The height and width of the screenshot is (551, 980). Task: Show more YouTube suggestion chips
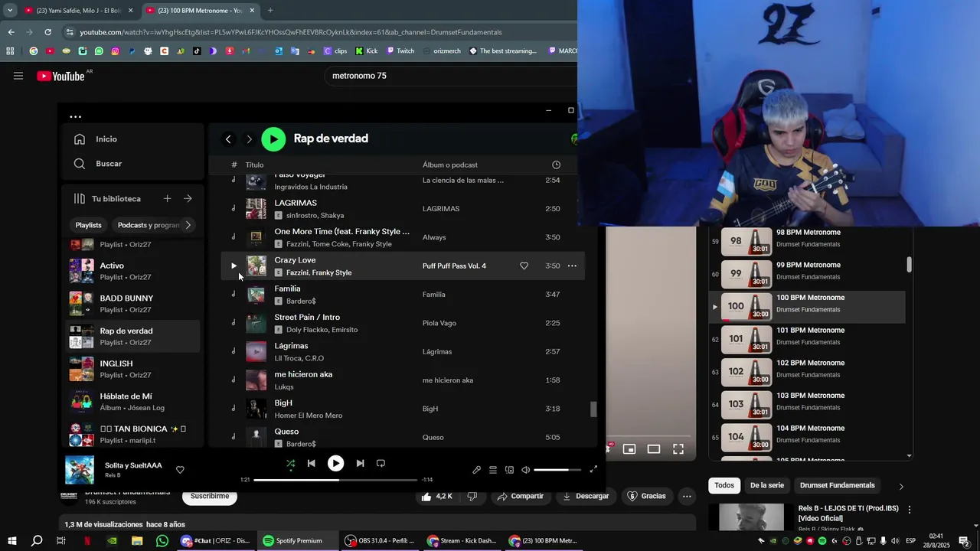click(x=901, y=486)
